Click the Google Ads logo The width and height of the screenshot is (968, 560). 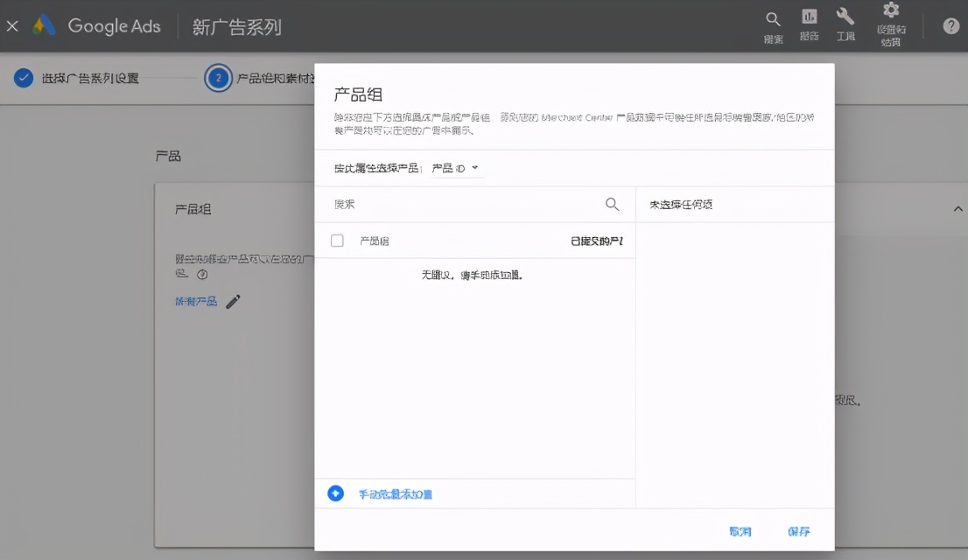(x=100, y=25)
